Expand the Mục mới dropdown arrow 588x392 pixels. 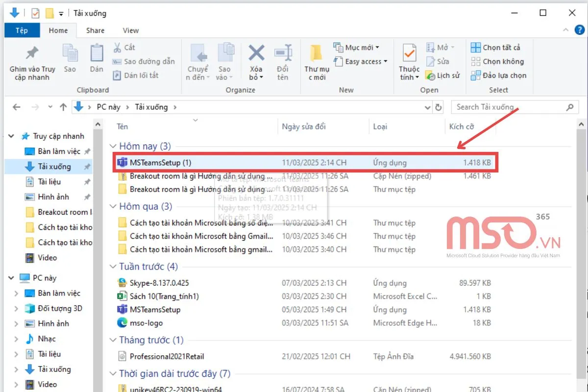tap(376, 47)
